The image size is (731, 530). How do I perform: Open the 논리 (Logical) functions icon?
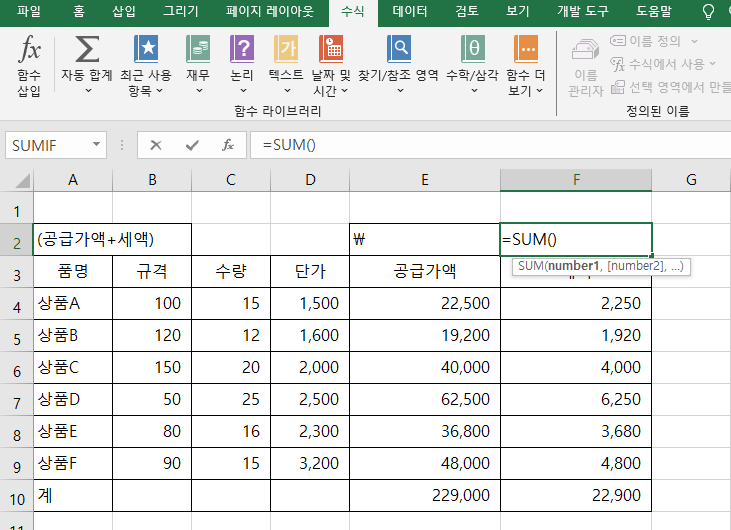pos(242,49)
